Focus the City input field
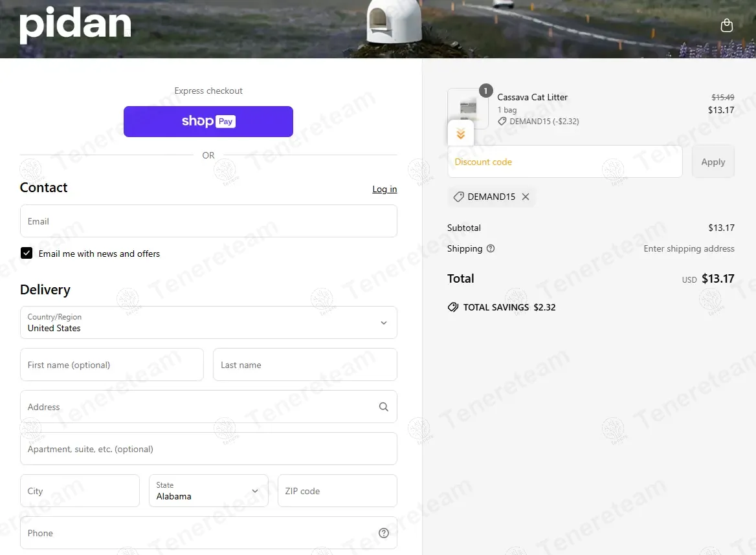The image size is (756, 555). (80, 490)
